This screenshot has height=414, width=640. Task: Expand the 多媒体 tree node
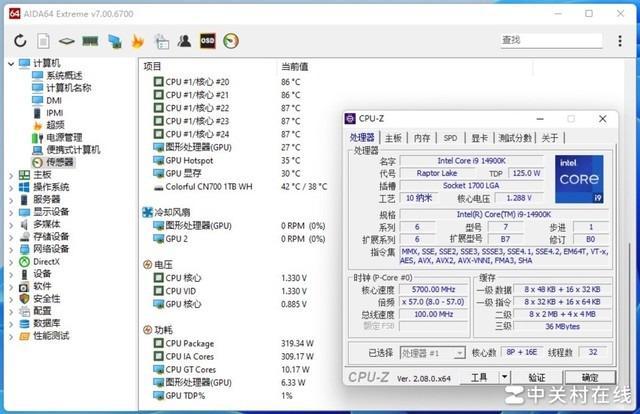point(11,225)
